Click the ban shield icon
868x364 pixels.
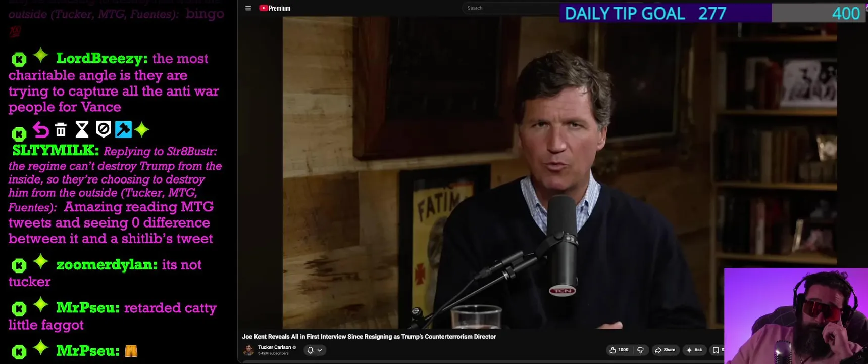coord(103,129)
